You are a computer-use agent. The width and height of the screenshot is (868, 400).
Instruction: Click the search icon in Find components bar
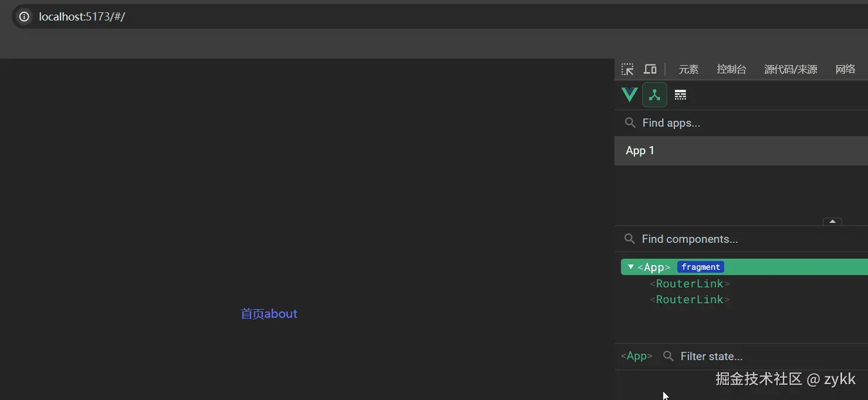pos(629,239)
